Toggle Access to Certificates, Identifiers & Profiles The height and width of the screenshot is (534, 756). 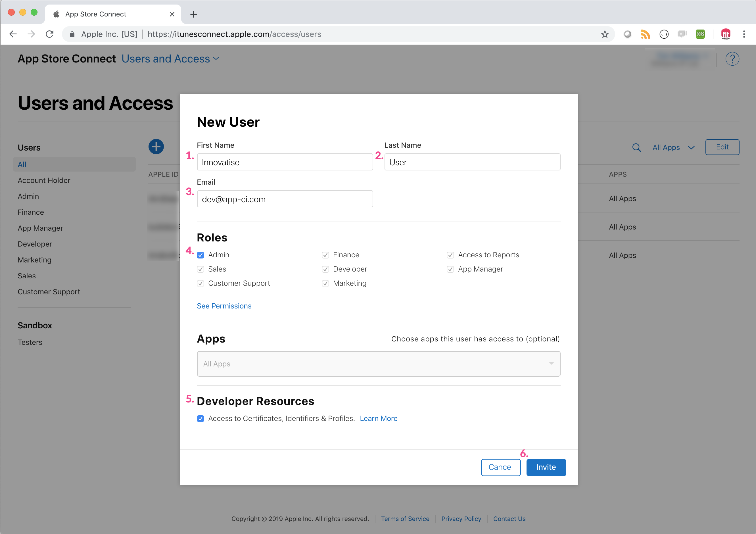tap(201, 418)
